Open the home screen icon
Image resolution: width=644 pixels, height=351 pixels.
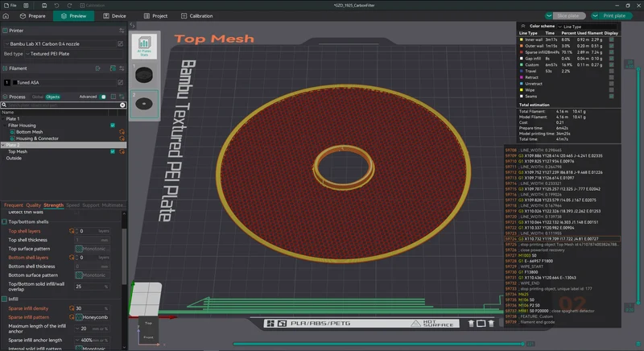(6, 16)
